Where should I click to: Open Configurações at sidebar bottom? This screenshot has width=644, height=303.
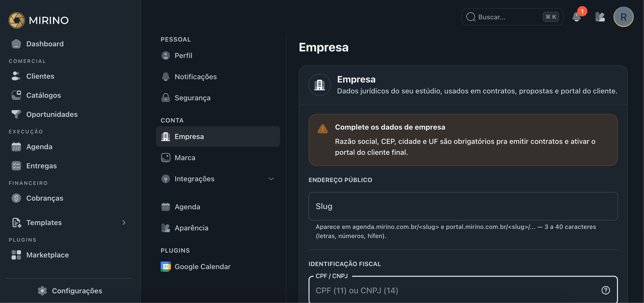pyautogui.click(x=69, y=291)
